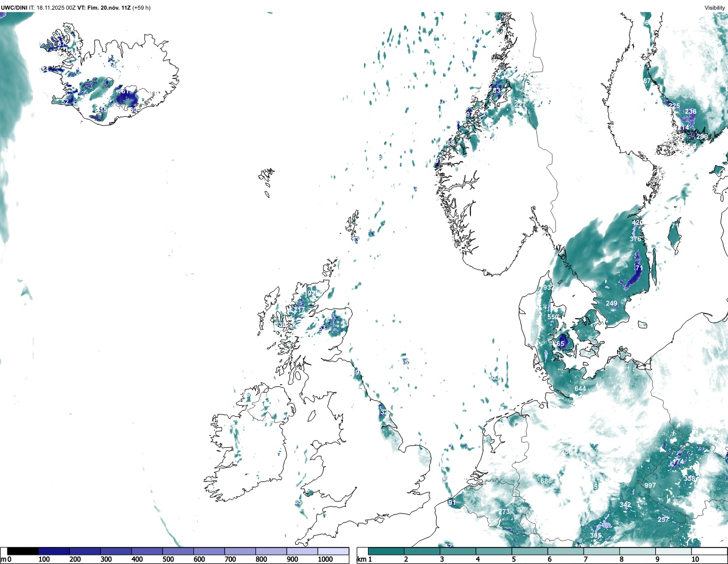
Task: Click the 'UWC/DINI' model label in header
Action: click(14, 7)
